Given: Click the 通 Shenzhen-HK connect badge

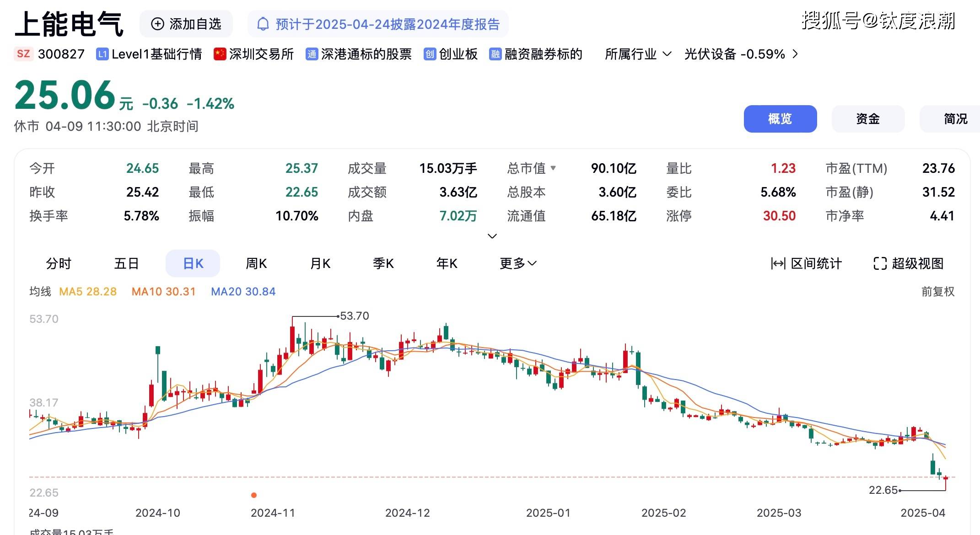Looking at the screenshot, I should pos(312,54).
